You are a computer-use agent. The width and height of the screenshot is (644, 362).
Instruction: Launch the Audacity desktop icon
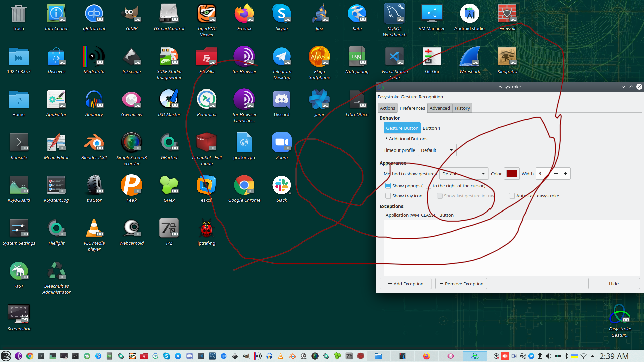click(94, 101)
